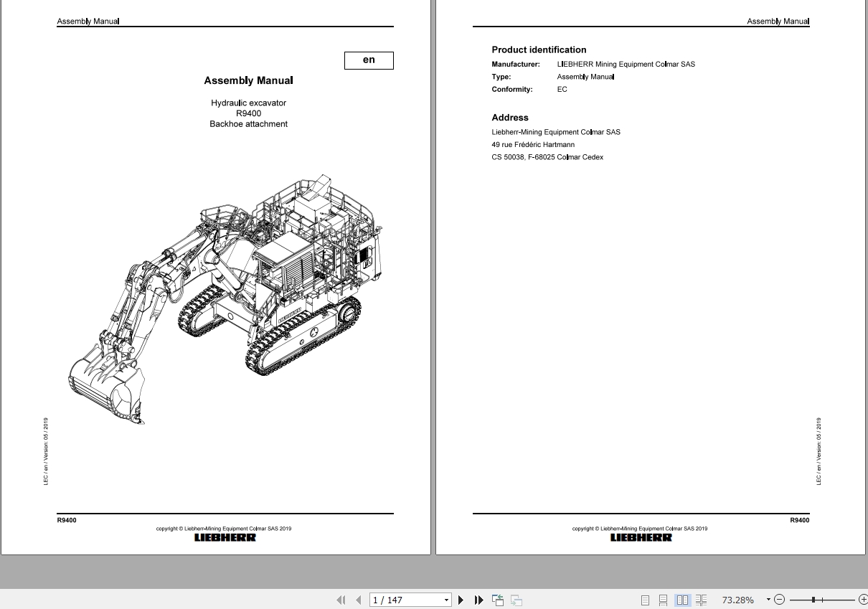Click 'R9400' footer label on right page

[x=800, y=520]
